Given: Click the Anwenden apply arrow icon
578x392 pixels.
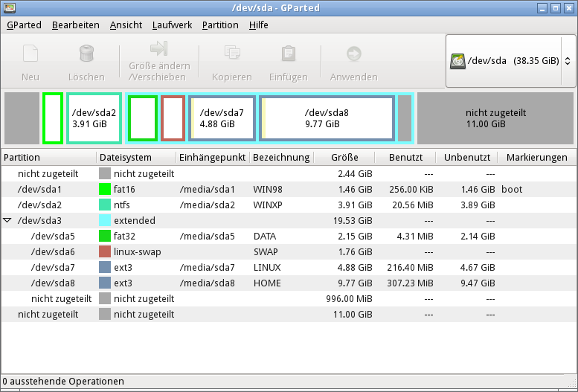Looking at the screenshot, I should click(x=353, y=54).
